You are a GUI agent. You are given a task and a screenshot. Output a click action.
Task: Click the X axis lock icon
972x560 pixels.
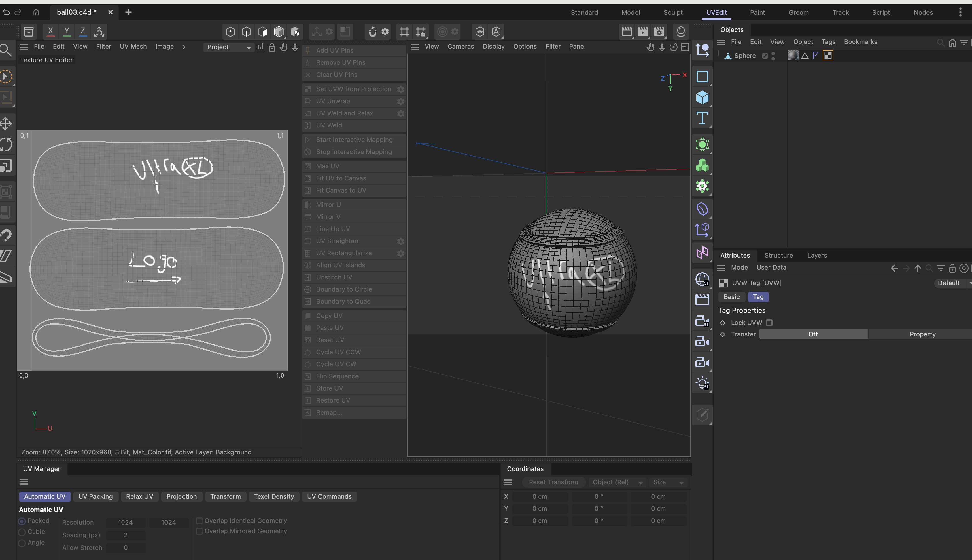coord(50,31)
